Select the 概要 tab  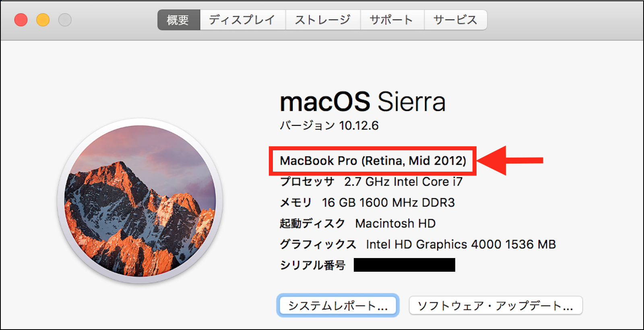point(178,20)
